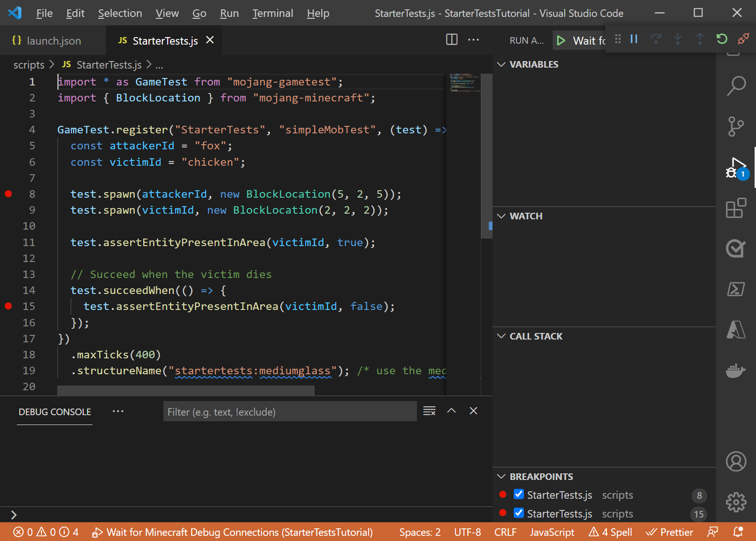Open the notifications bell in status bar
756x541 pixels.
click(x=738, y=532)
